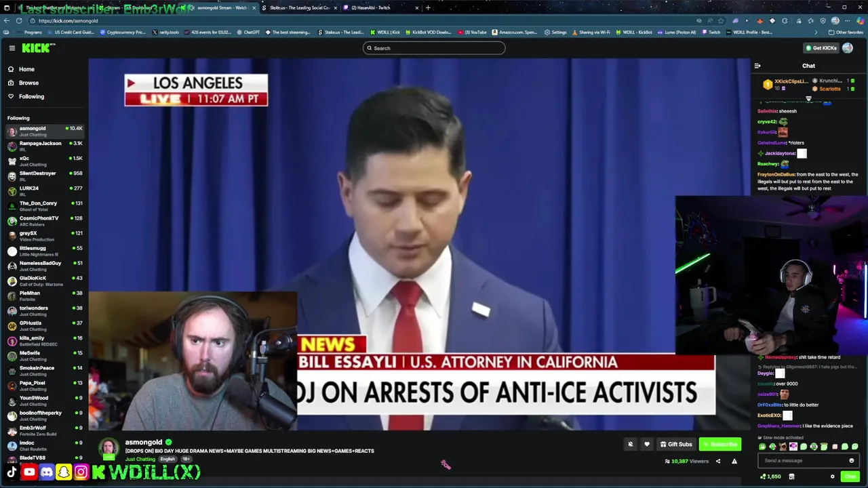Close the asmongold Stream browser tab

point(254,7)
